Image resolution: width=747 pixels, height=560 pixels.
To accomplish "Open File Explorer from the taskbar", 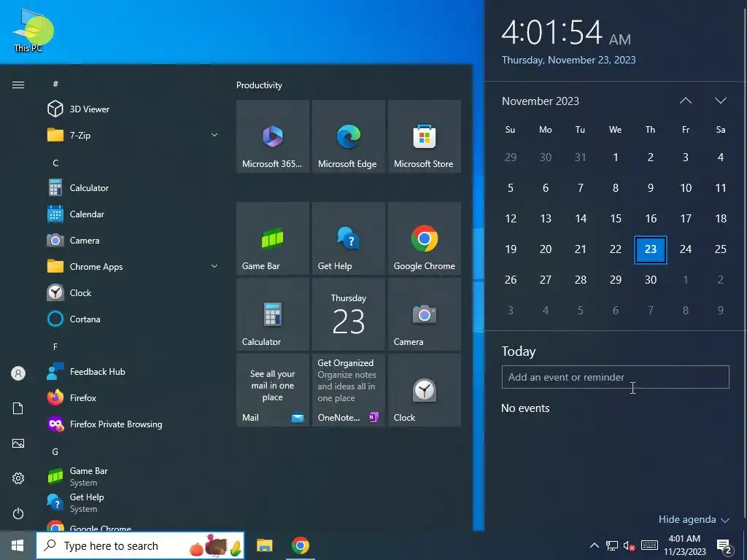I will tap(264, 545).
